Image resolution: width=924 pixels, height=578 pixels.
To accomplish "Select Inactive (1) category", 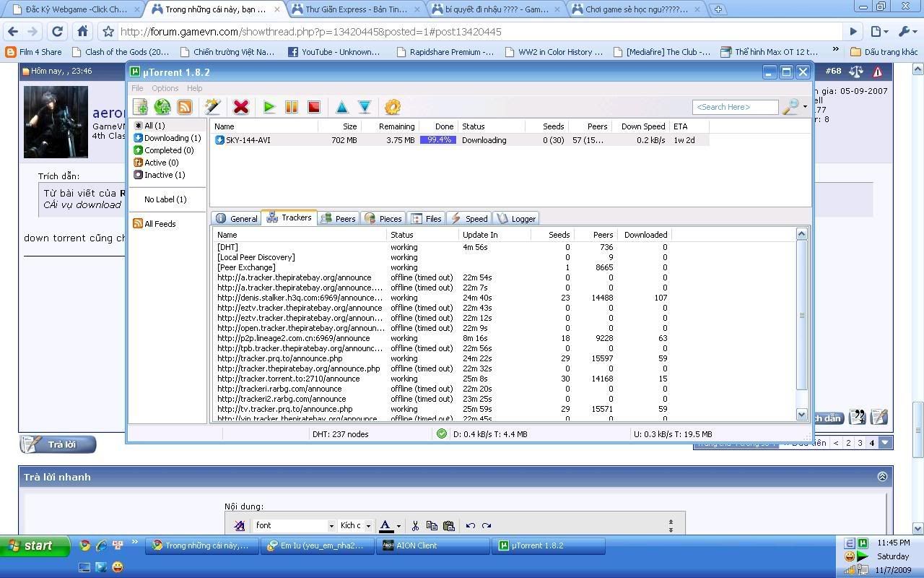I will tap(160, 175).
